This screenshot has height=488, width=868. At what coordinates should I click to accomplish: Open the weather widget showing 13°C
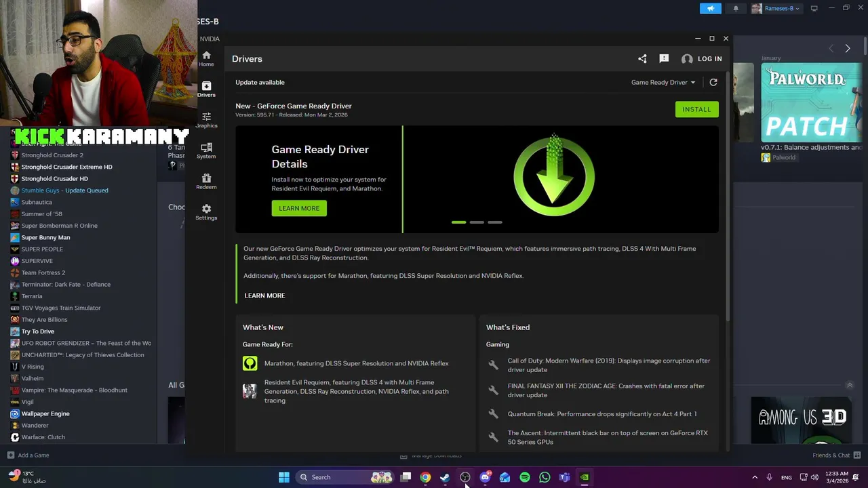[28, 477]
